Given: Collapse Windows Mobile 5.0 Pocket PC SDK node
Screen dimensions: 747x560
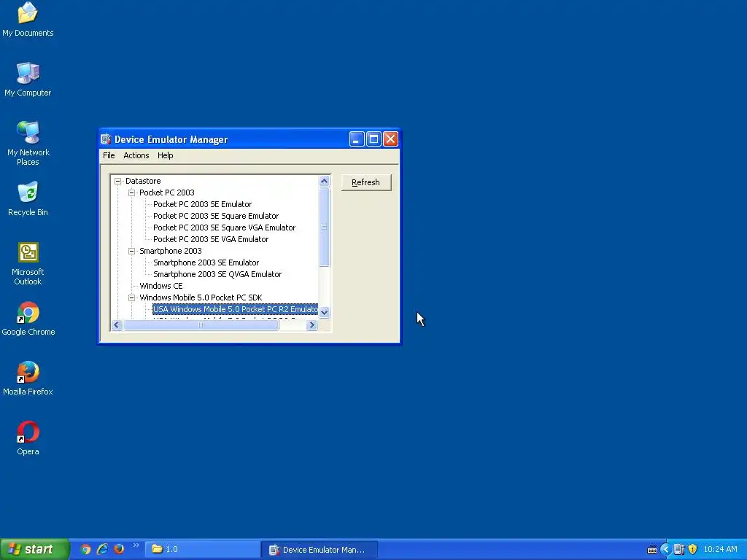Looking at the screenshot, I should (131, 297).
